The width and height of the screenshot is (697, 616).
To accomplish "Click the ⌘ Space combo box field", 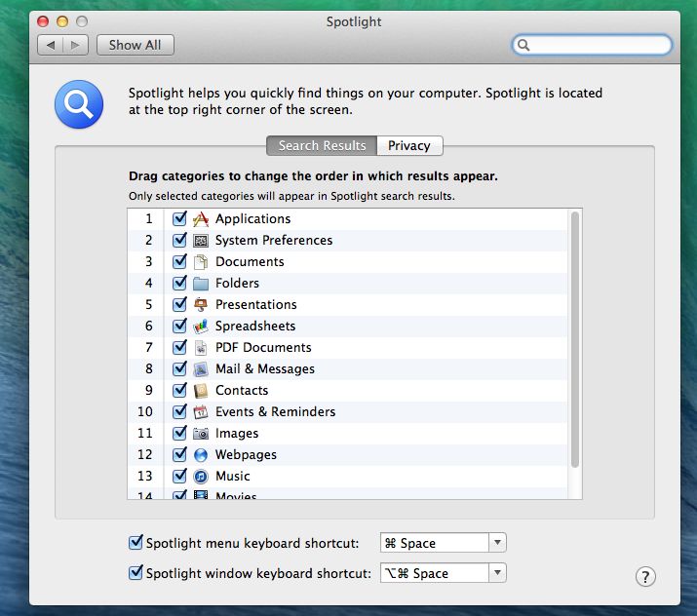I will point(435,543).
